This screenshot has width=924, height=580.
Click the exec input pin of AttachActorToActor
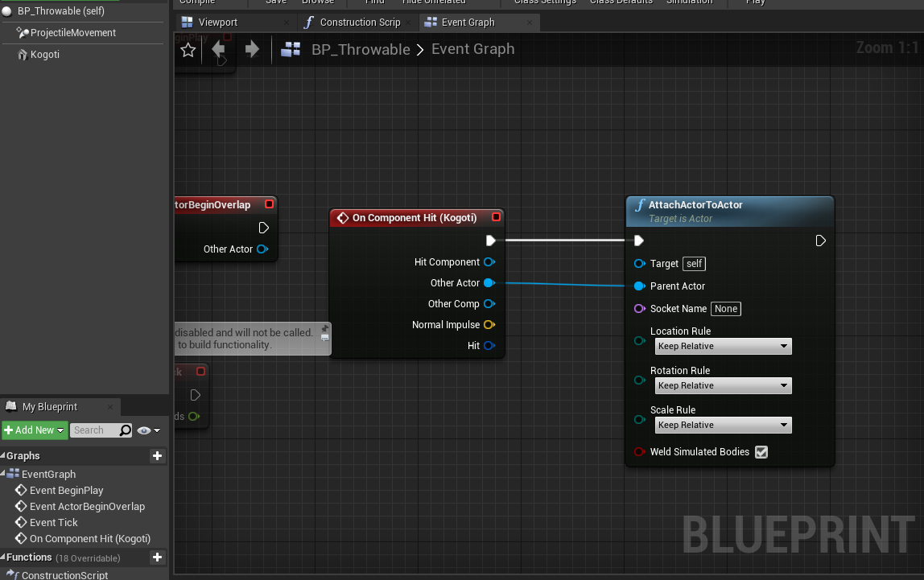pos(639,241)
